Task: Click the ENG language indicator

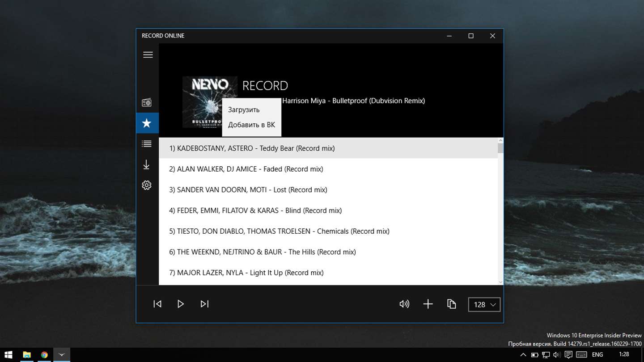Action: pyautogui.click(x=597, y=354)
